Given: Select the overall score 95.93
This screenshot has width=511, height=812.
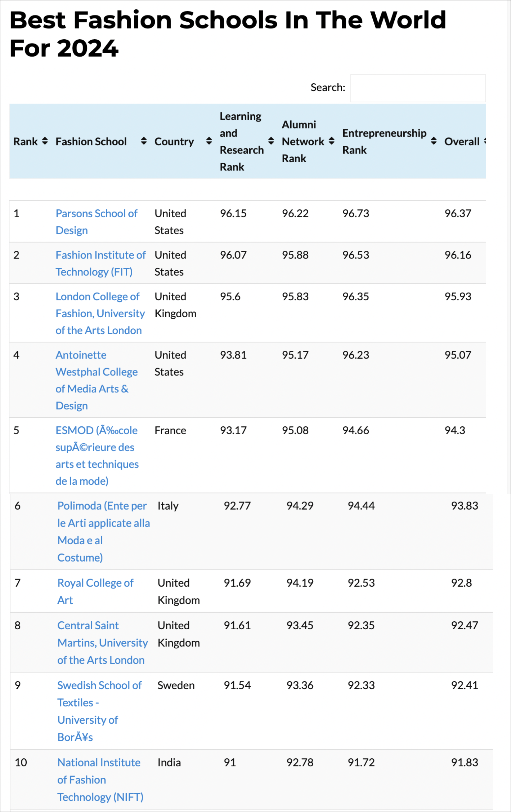Looking at the screenshot, I should coord(458,297).
